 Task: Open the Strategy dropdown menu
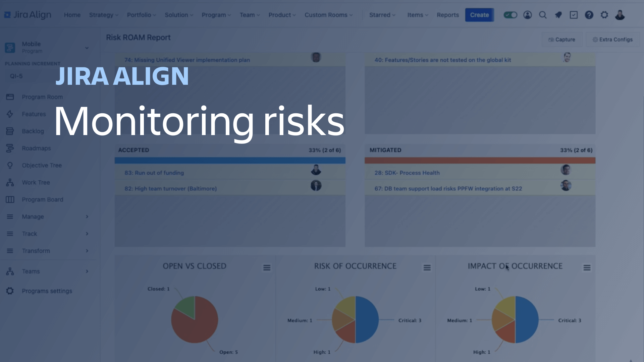[104, 15]
